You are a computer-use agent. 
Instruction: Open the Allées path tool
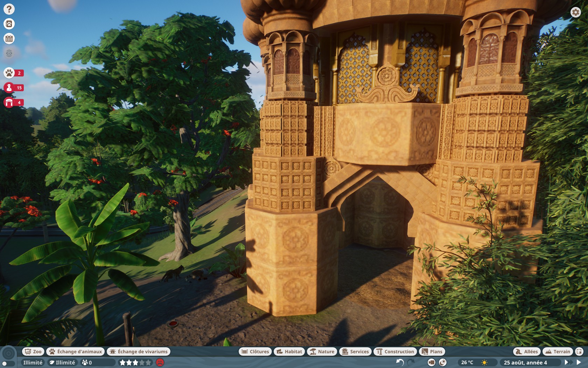tap(527, 352)
